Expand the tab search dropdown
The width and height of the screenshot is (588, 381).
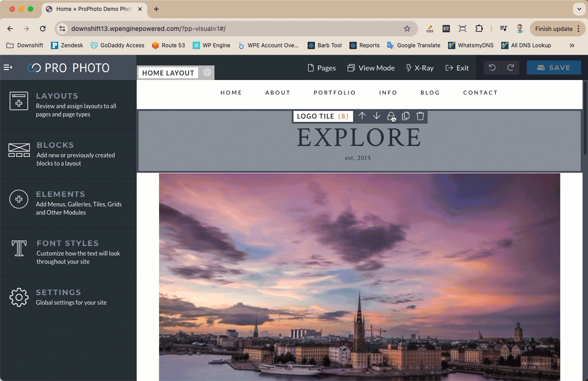tap(579, 9)
